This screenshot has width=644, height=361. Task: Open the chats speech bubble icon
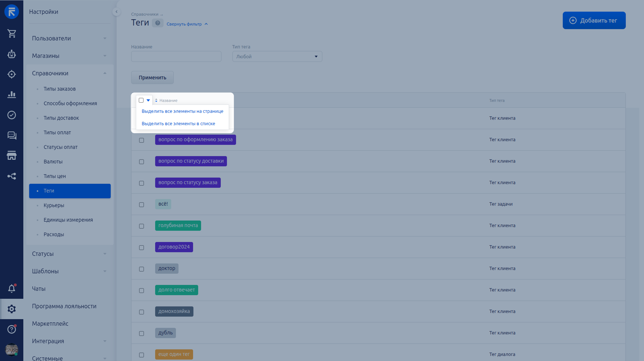tap(12, 135)
